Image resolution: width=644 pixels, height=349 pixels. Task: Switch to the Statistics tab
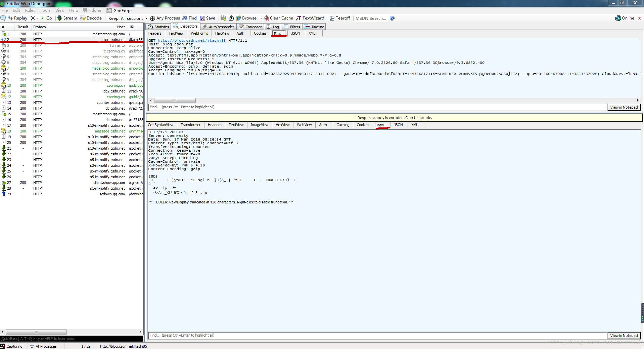click(158, 27)
